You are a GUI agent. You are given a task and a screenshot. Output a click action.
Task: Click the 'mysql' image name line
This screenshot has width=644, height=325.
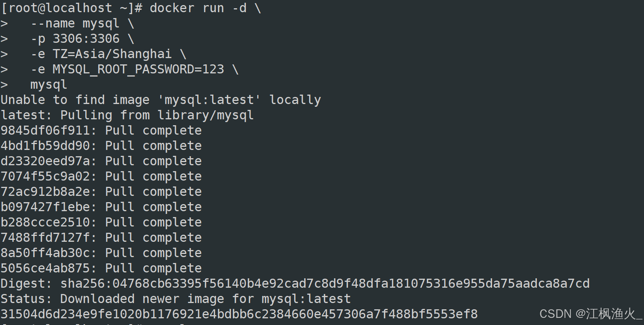[x=49, y=84]
